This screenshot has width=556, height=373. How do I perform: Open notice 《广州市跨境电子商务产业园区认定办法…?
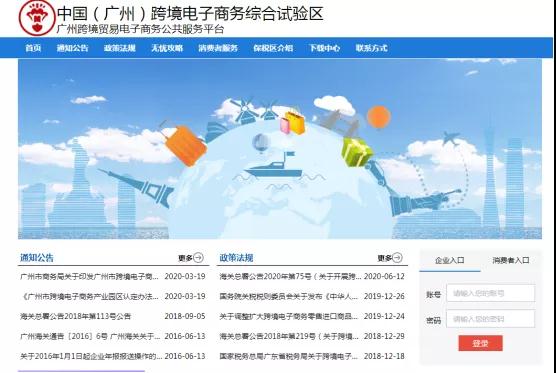point(89,296)
